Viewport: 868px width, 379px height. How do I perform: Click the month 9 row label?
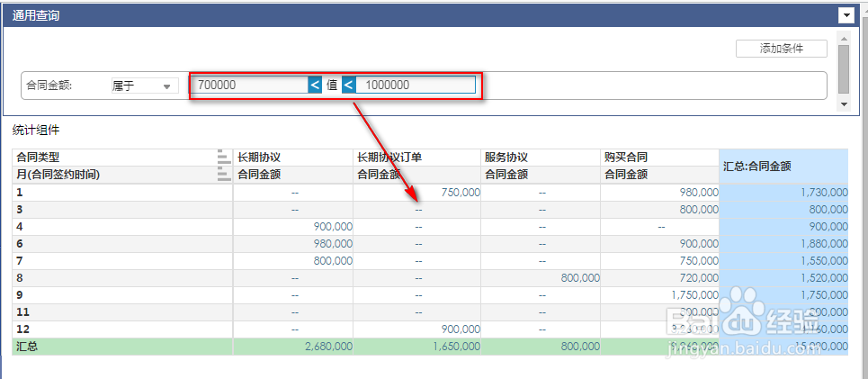pos(122,295)
